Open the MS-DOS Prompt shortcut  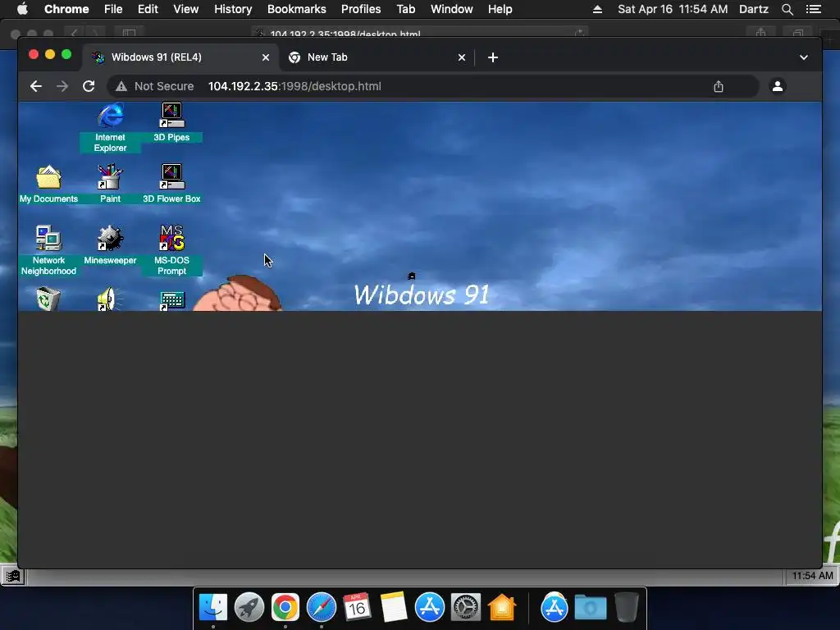pyautogui.click(x=171, y=250)
